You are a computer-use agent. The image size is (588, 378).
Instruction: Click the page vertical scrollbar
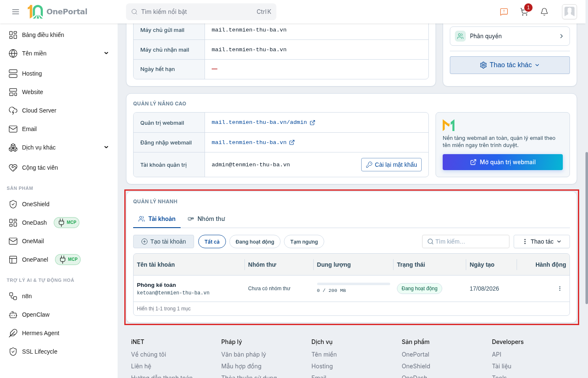pyautogui.click(x=586, y=228)
